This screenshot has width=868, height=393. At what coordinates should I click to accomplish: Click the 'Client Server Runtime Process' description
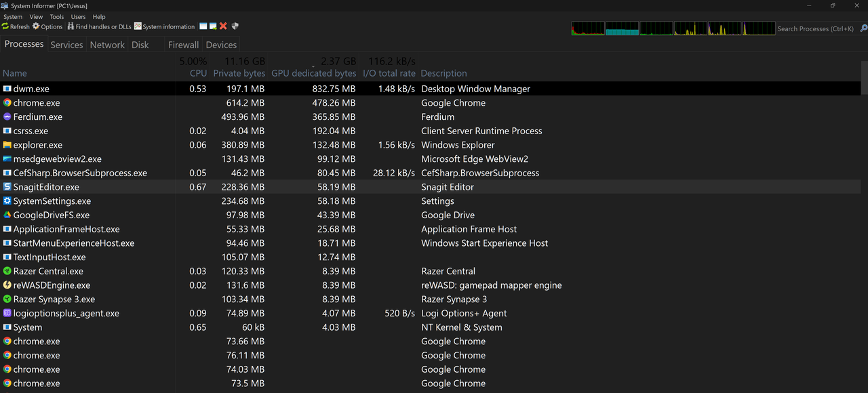[481, 131]
